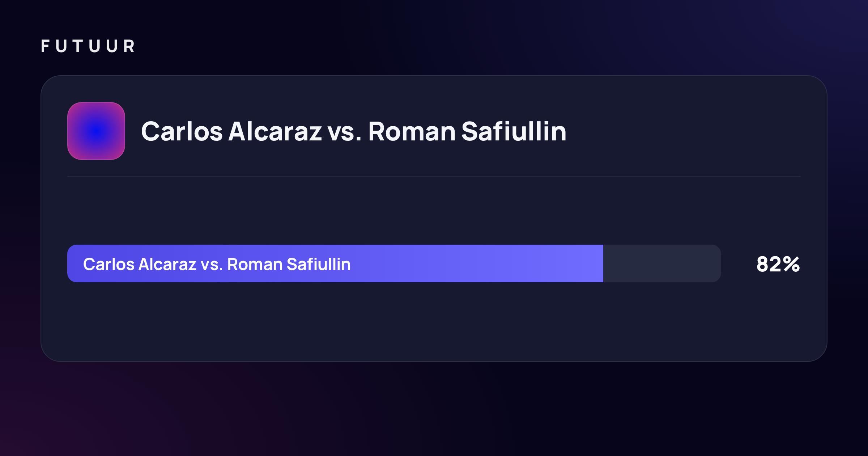
Task: Click the FUTUUR logo
Action: (88, 46)
